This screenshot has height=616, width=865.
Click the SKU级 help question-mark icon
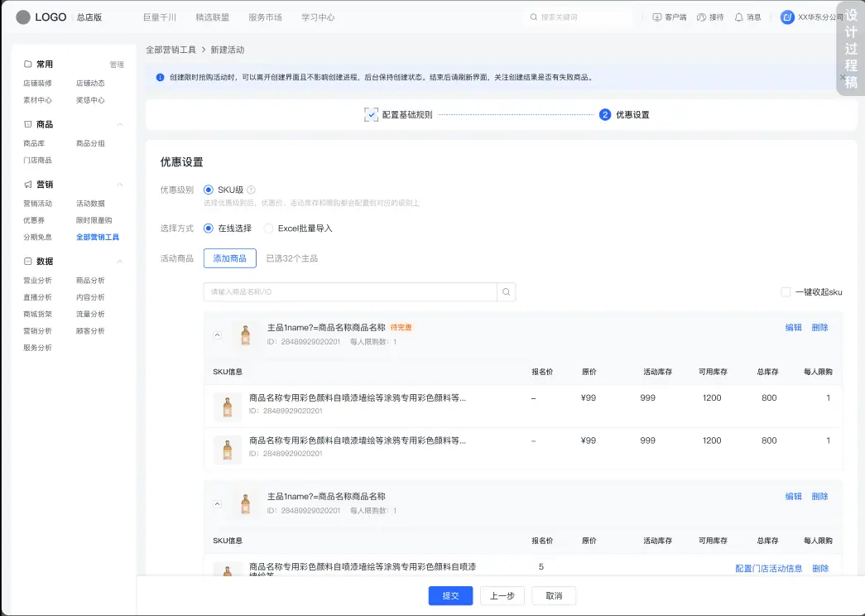point(251,190)
